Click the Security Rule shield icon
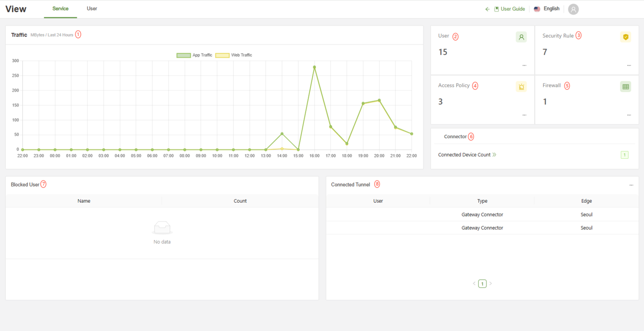 tap(625, 37)
